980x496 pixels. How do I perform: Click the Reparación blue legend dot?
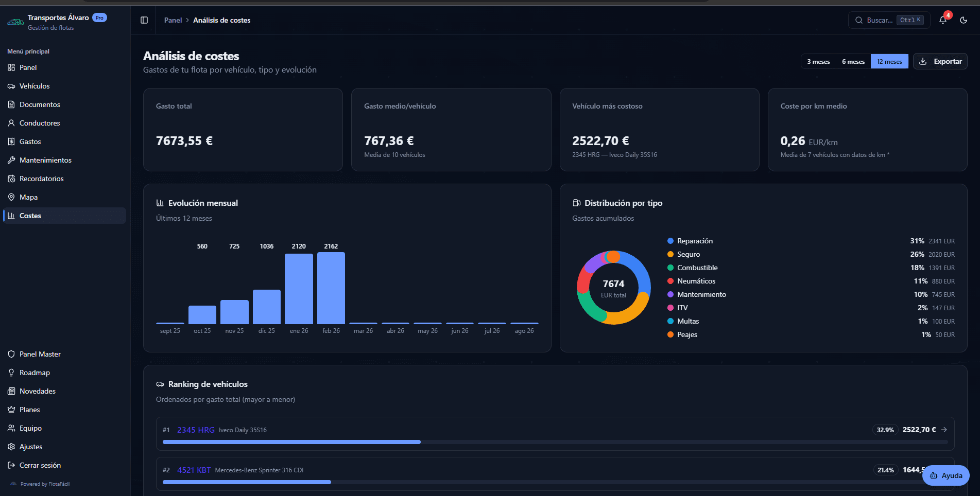[670, 241]
